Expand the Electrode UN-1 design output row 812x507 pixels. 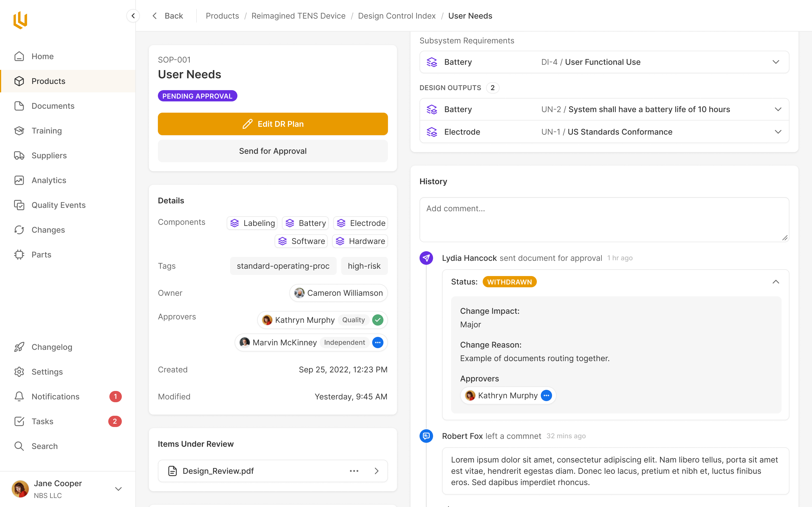(778, 132)
